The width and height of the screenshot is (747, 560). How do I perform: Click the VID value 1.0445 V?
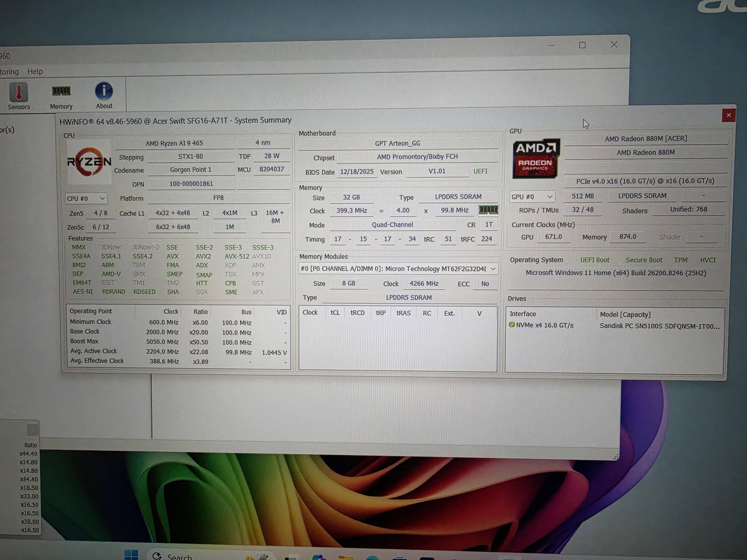[x=274, y=352]
